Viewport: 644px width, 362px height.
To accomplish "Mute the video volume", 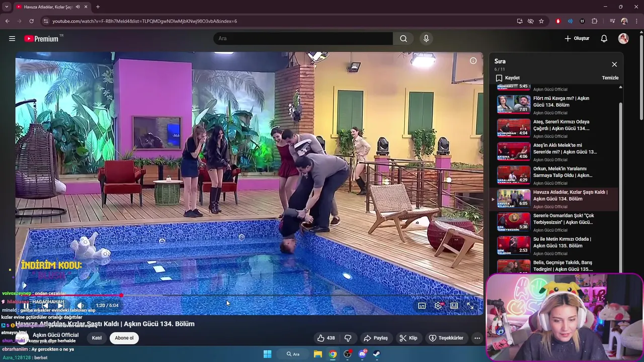I will (x=80, y=305).
